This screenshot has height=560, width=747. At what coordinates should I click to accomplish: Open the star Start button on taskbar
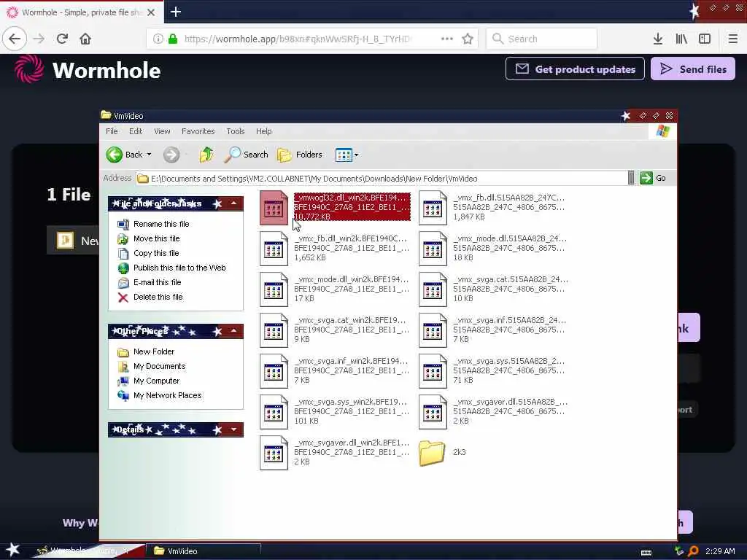tap(12, 550)
